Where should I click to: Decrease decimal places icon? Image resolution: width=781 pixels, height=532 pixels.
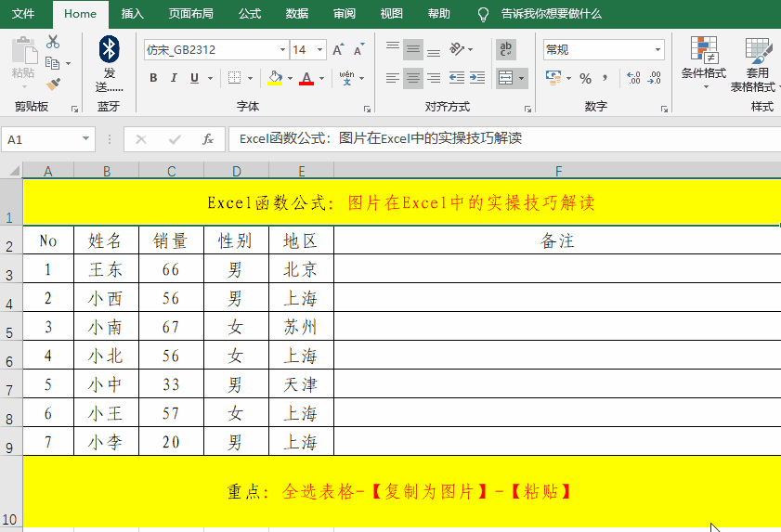point(655,78)
